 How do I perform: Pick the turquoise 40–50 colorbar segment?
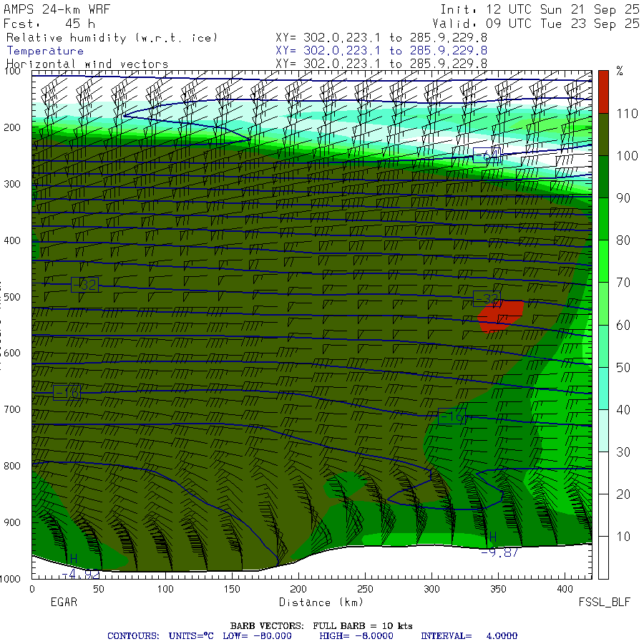(603, 388)
